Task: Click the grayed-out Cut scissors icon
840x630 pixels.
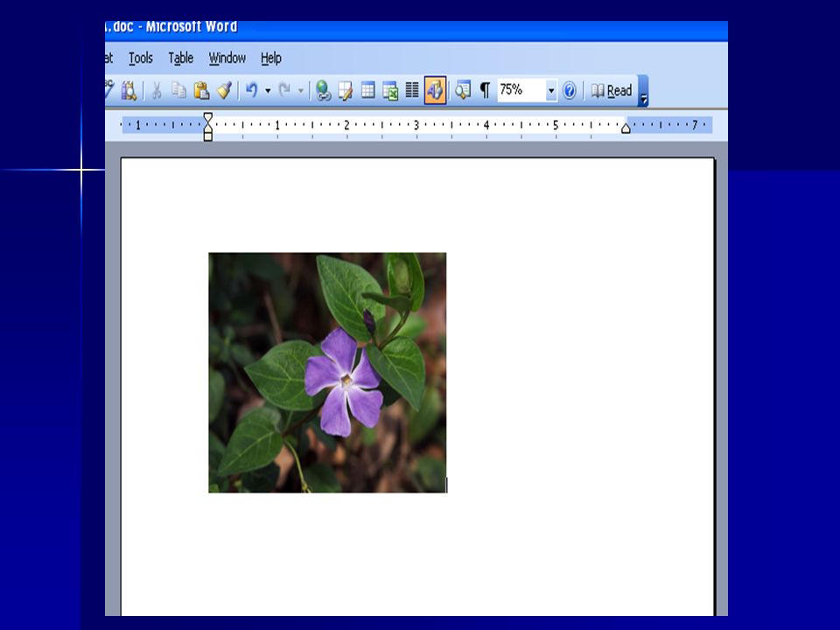Action: tap(157, 90)
